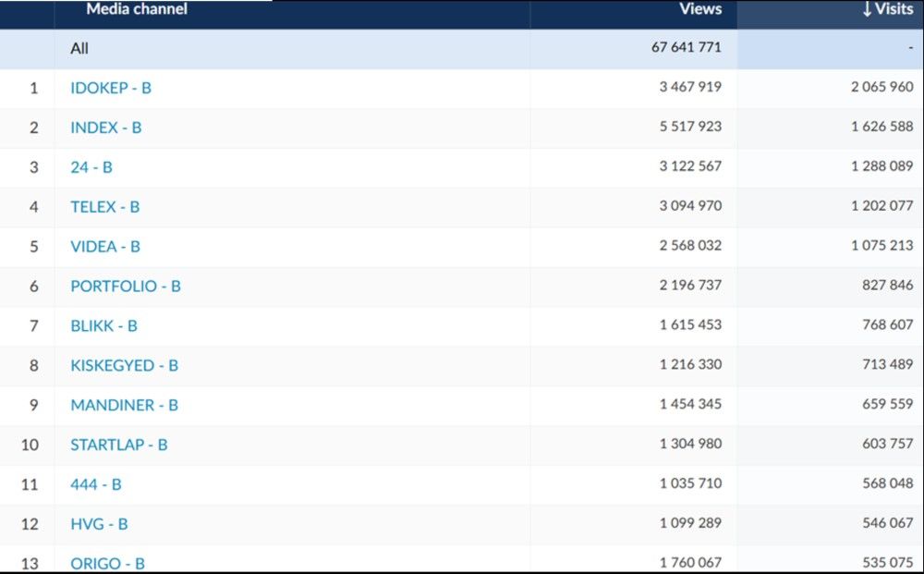Open the PORTFOLIO - B media channel link
Image resolution: width=924 pixels, height=574 pixels.
pos(126,286)
